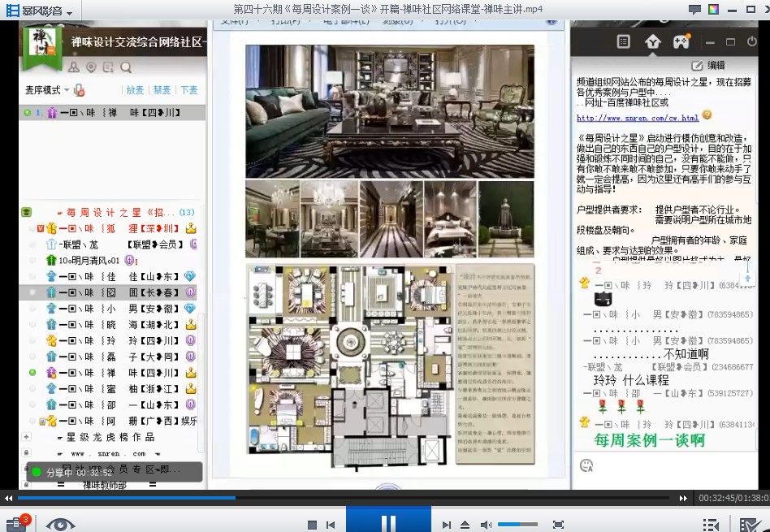The width and height of the screenshot is (770, 532).
Task: Click the lock icon beside www.snren.com
Action: (27, 453)
